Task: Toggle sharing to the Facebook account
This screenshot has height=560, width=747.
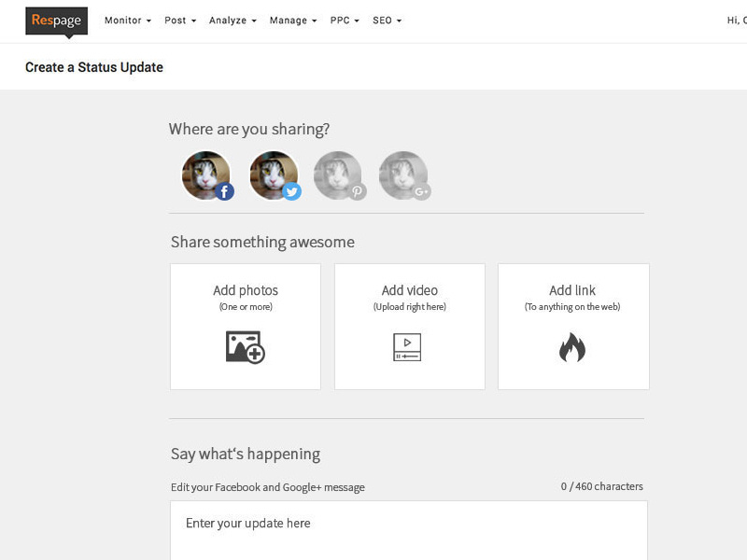Action: pyautogui.click(x=206, y=175)
